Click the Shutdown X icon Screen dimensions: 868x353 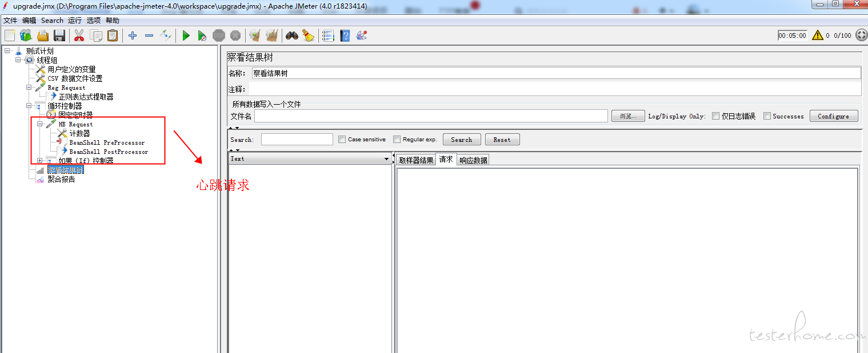[x=235, y=35]
